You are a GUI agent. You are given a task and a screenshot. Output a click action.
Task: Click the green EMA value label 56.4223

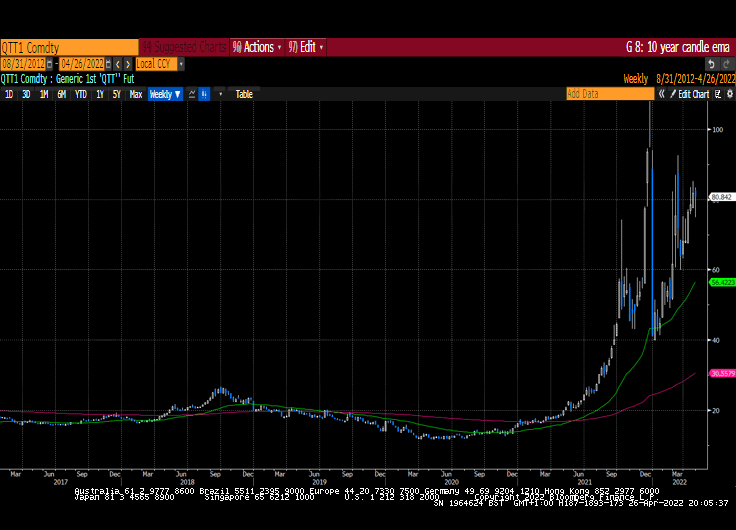click(723, 282)
